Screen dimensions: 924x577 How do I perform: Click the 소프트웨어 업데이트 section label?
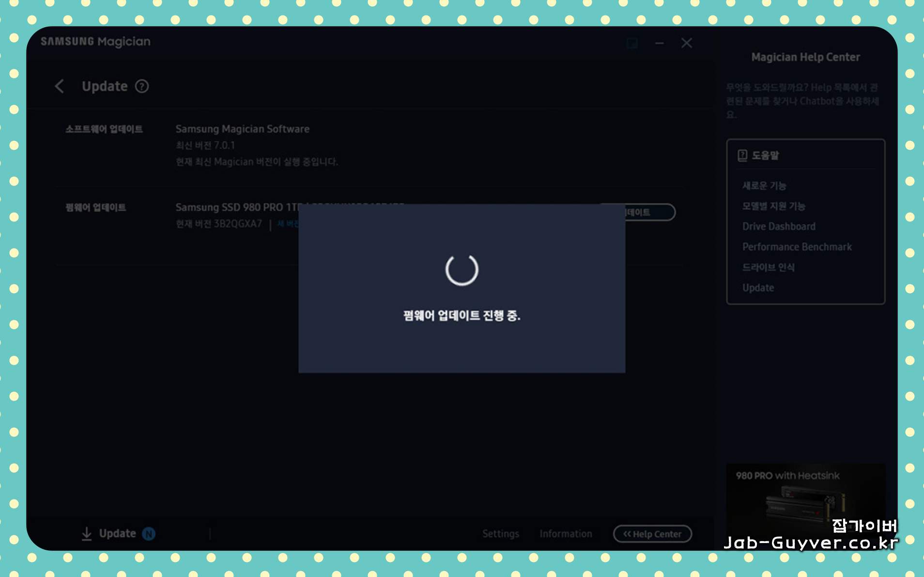point(104,129)
